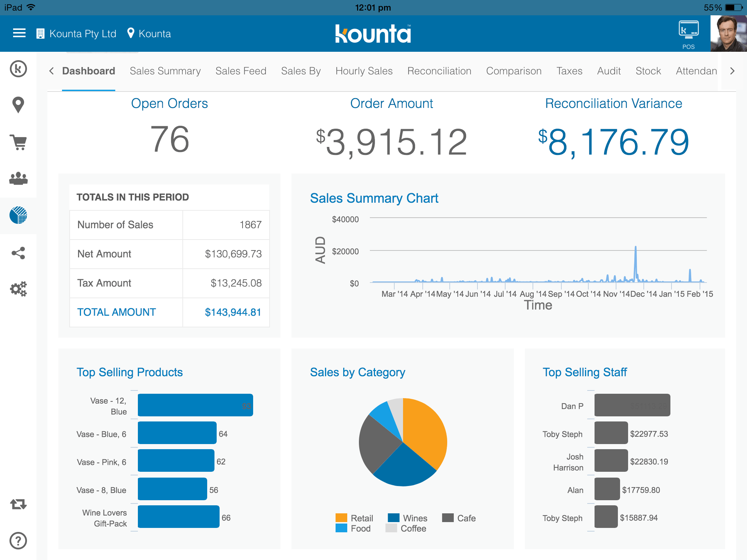Click the Retail orange legend swatch
Screen dimensions: 747x560
pos(341,518)
